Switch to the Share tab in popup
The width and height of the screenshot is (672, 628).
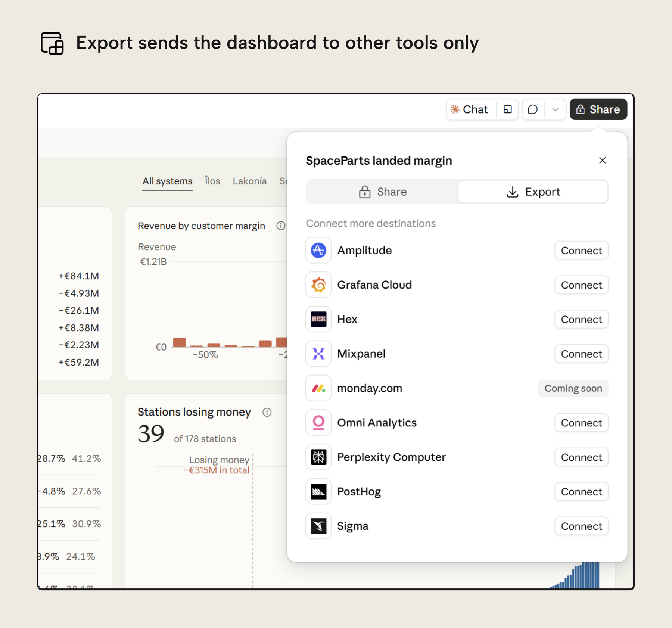point(382,192)
